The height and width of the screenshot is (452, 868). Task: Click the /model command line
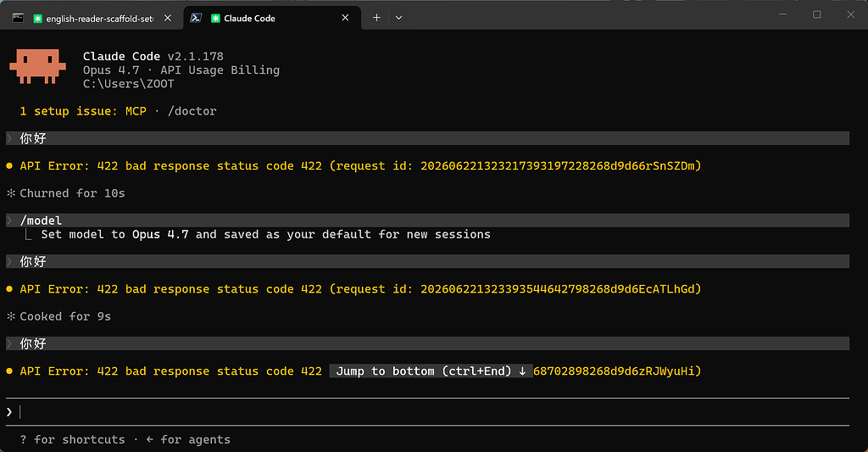pyautogui.click(x=427, y=220)
